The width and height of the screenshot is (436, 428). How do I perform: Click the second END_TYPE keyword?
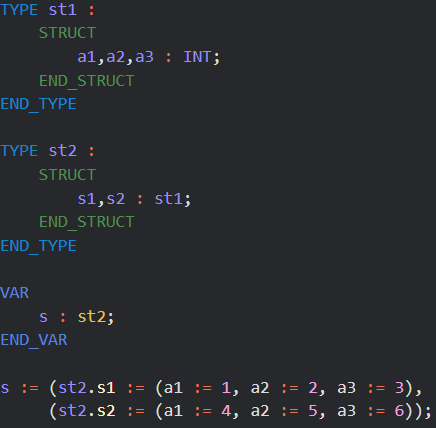click(x=38, y=246)
